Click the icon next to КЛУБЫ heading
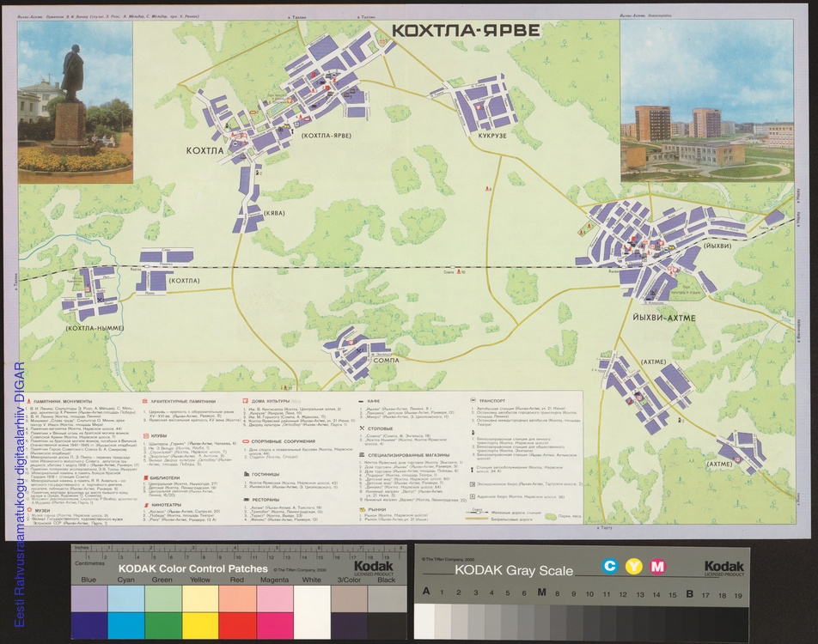Viewport: 818px width, 644px height. click(146, 435)
